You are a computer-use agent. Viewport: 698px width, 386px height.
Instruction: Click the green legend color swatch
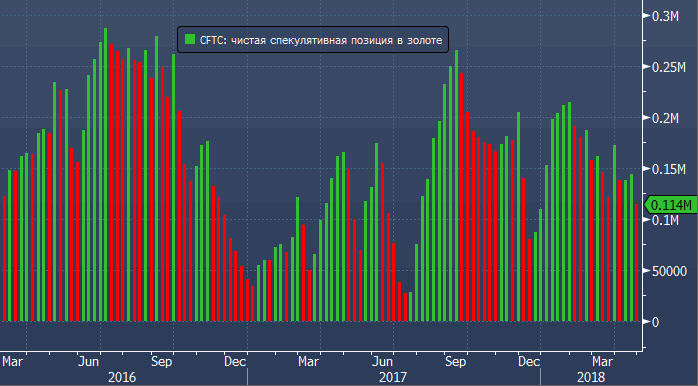pos(190,40)
